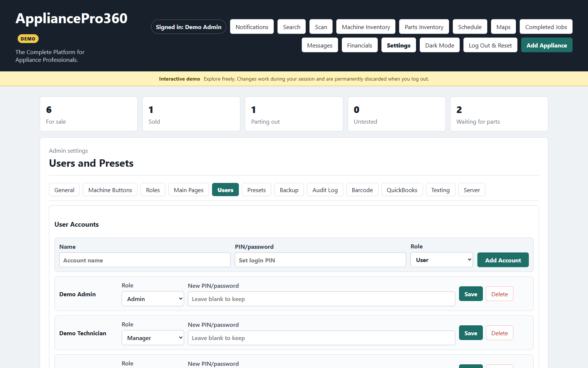Open the For sale stat card
The width and height of the screenshot is (588, 368).
click(x=89, y=114)
